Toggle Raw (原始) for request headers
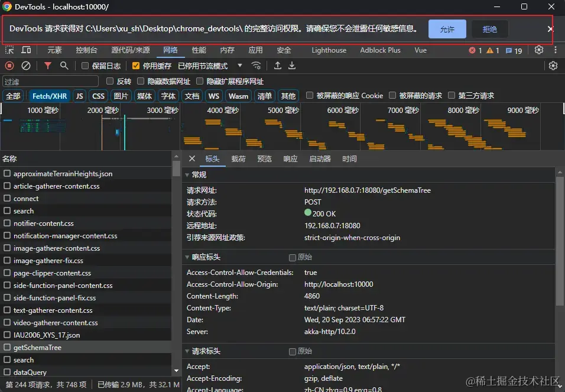The height and width of the screenshot is (392, 565). [x=292, y=352]
